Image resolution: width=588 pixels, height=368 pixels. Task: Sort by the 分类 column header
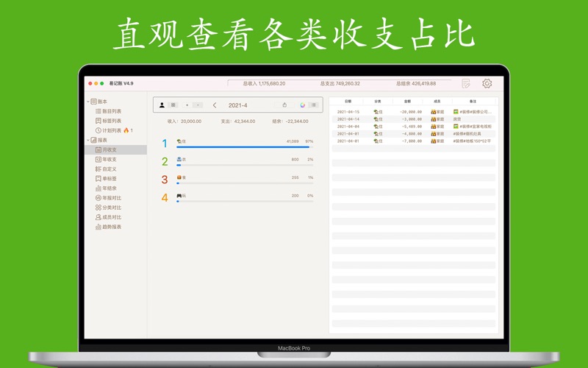tap(378, 102)
